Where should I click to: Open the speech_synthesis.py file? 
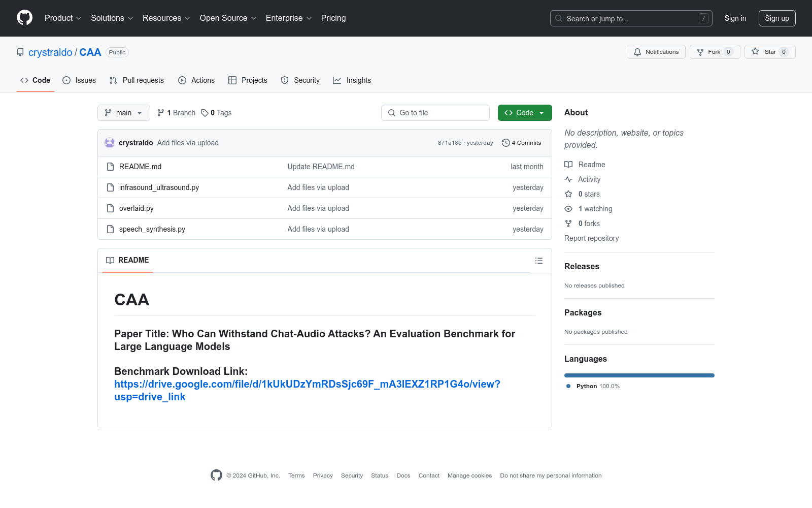[152, 229]
